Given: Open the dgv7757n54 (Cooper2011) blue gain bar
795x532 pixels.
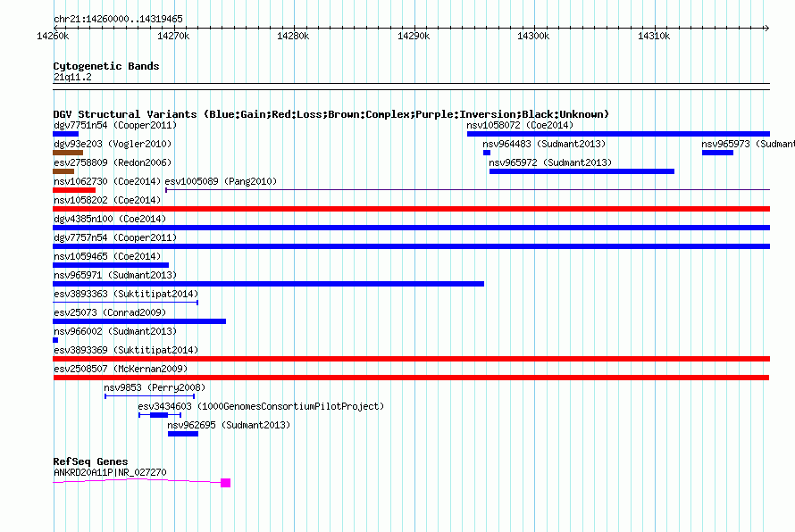Looking at the screenshot, I should coord(411,246).
